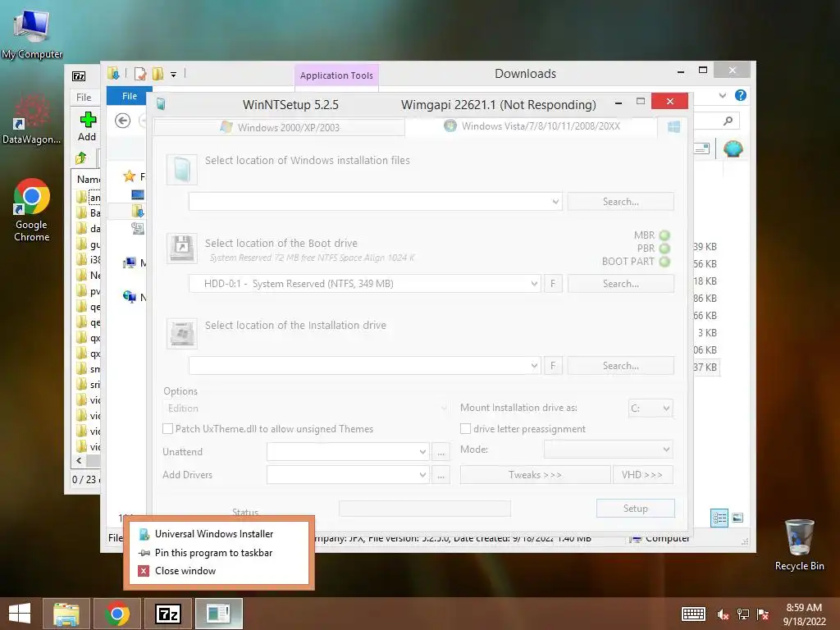Choose Pin this program to taskbar

point(214,552)
